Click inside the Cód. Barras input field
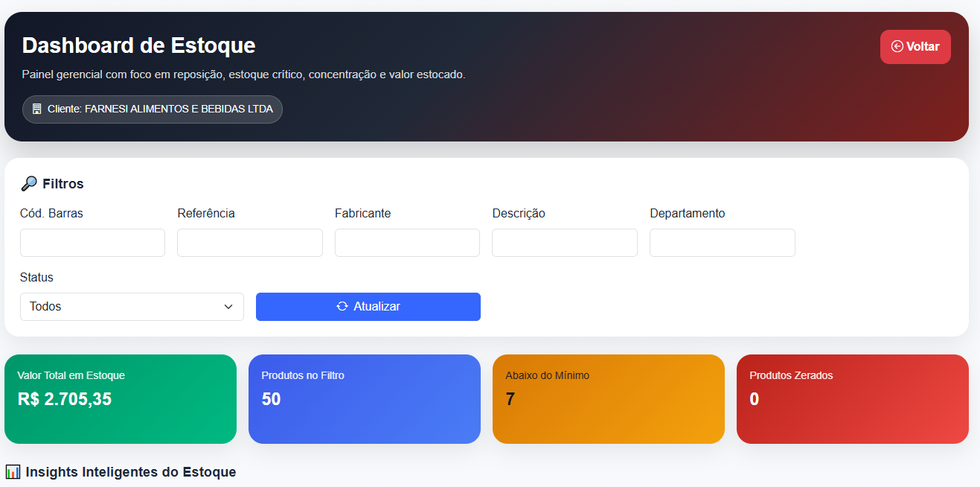This screenshot has width=980, height=487. (x=92, y=242)
